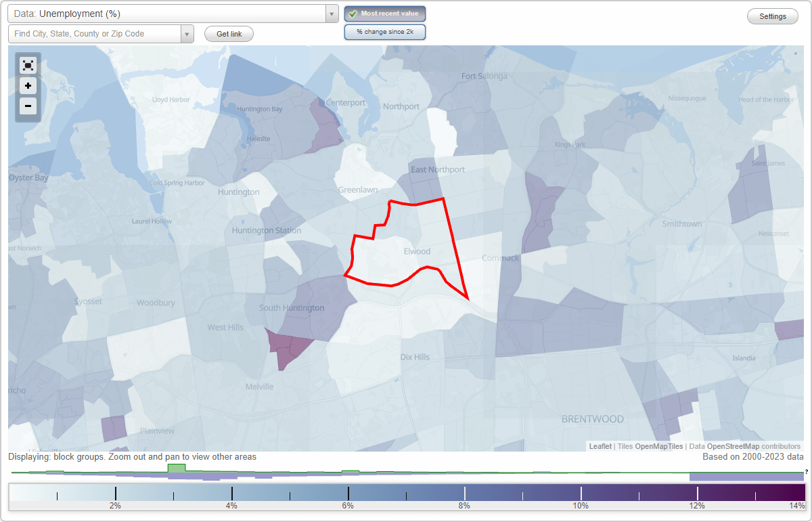The height and width of the screenshot is (522, 812).
Task: Zoom out using the minus icon
Action: pos(28,106)
